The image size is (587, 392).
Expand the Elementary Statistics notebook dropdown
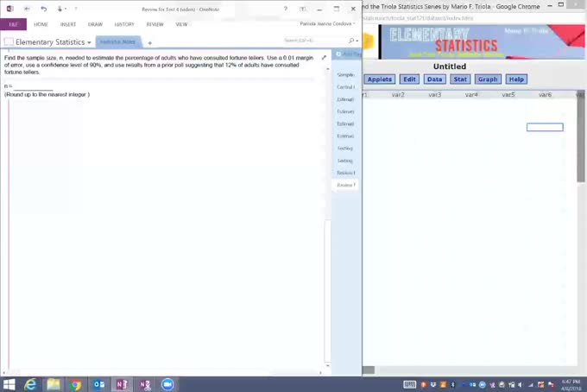pos(89,42)
